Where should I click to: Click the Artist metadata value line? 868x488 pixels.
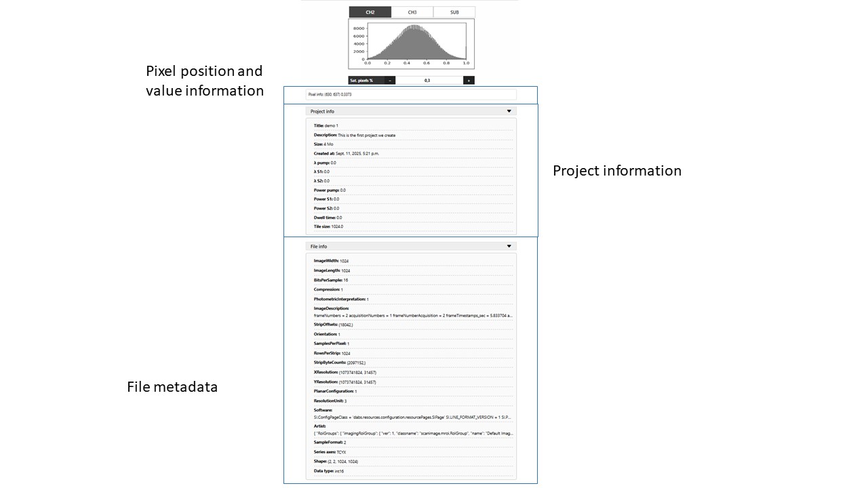[413, 432]
